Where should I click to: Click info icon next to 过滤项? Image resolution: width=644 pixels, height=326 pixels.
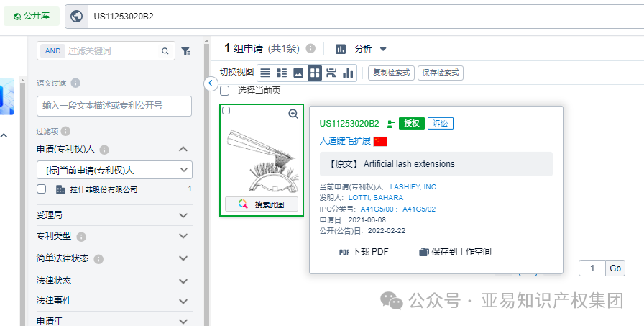[65, 131]
